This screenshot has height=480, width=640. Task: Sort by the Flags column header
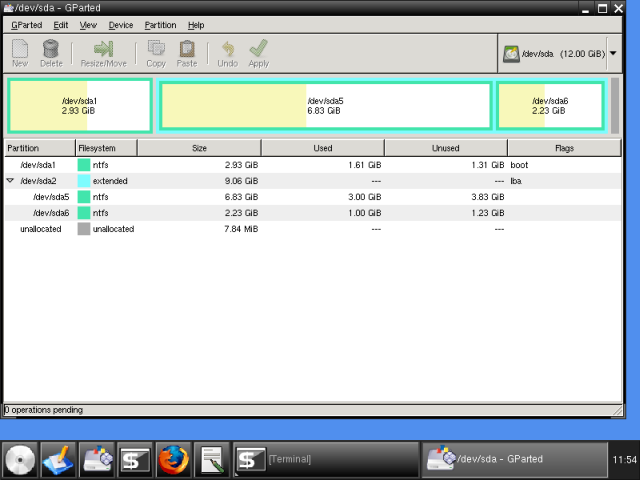(564, 148)
